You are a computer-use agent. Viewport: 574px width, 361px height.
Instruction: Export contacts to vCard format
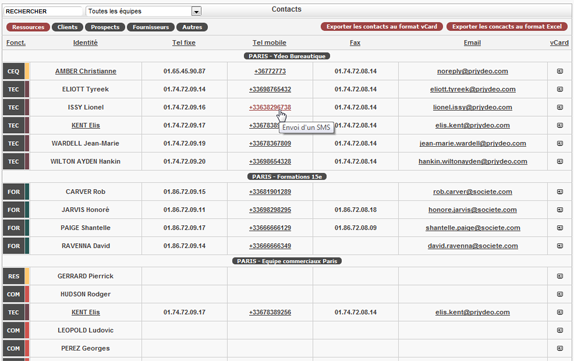click(382, 26)
